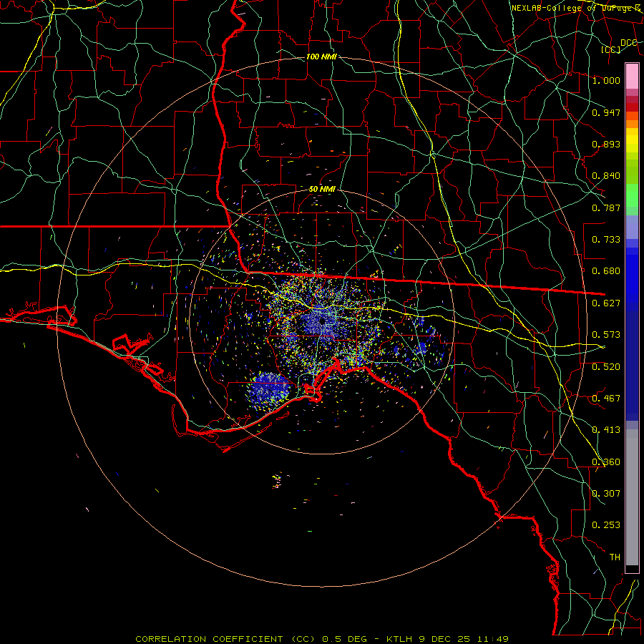This screenshot has height=644, width=644.
Task: Select the 0.627 scale value
Action: [x=606, y=303]
